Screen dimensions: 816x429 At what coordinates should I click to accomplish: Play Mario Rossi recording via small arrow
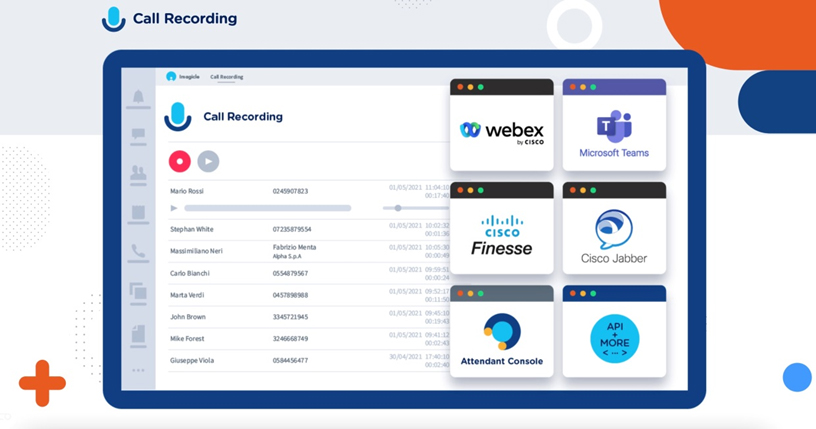(x=174, y=208)
